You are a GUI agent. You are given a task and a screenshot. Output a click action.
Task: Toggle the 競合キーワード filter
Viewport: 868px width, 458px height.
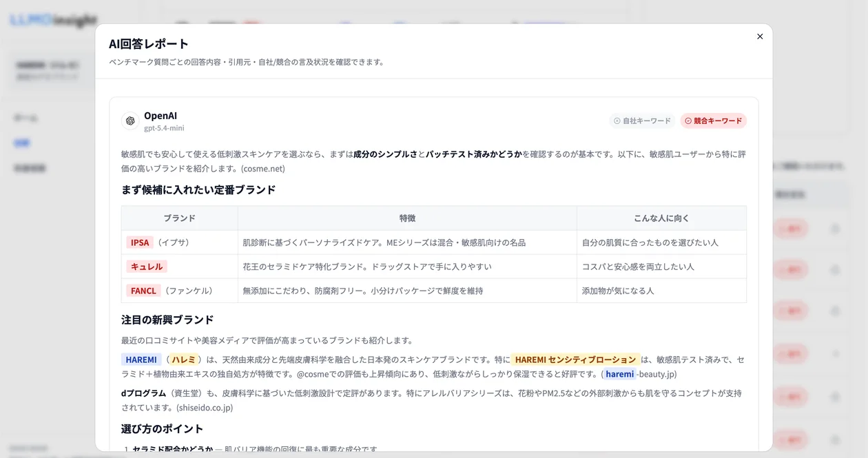713,121
